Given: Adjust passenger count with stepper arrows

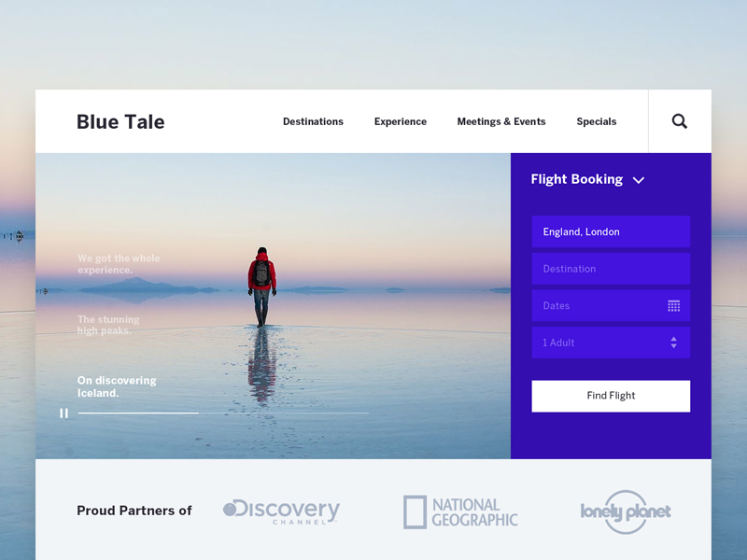Looking at the screenshot, I should (673, 343).
